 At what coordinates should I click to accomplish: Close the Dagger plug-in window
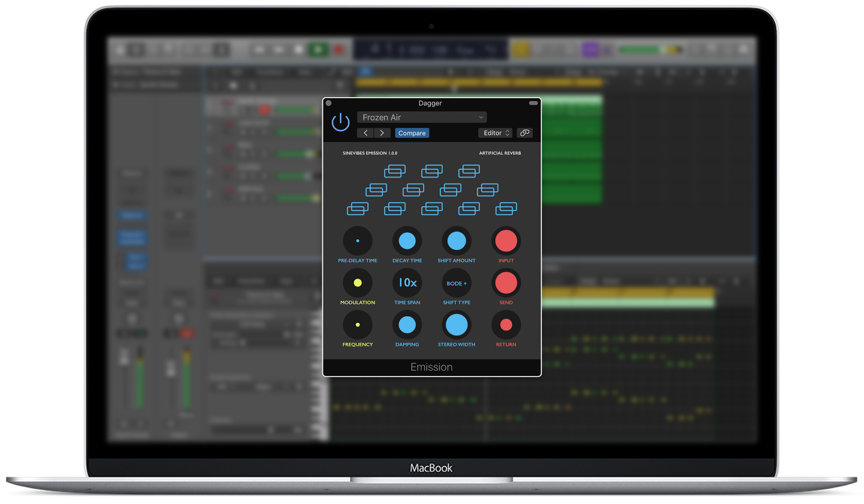point(328,103)
